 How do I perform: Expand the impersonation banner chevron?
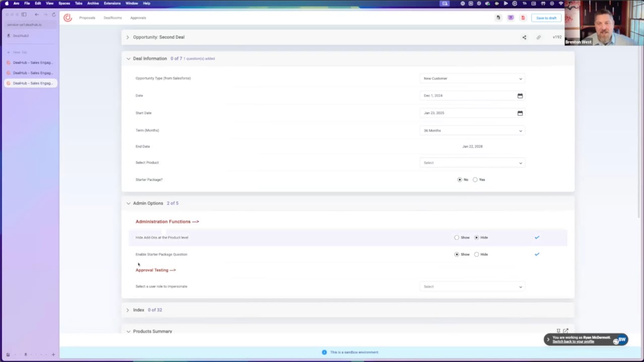[x=548, y=339]
